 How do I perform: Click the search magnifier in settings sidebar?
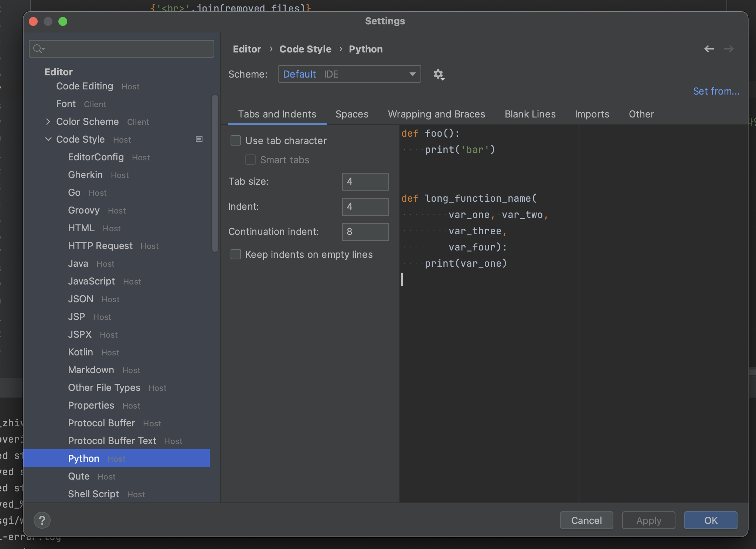tap(38, 48)
